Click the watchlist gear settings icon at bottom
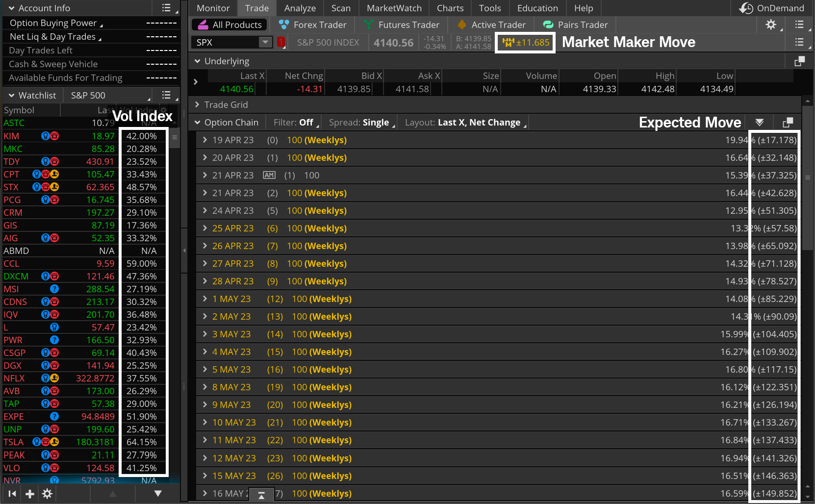The image size is (815, 504). coord(47,494)
